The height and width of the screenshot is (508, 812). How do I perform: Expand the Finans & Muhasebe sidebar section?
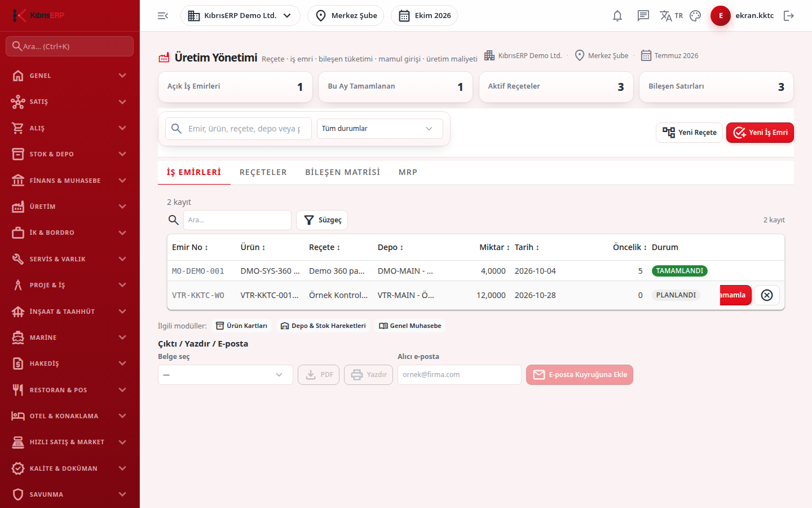(70, 181)
